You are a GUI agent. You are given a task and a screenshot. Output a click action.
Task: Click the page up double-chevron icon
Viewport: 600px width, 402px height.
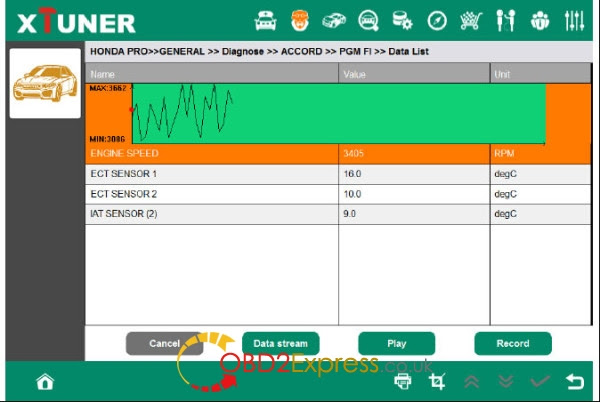point(471,381)
